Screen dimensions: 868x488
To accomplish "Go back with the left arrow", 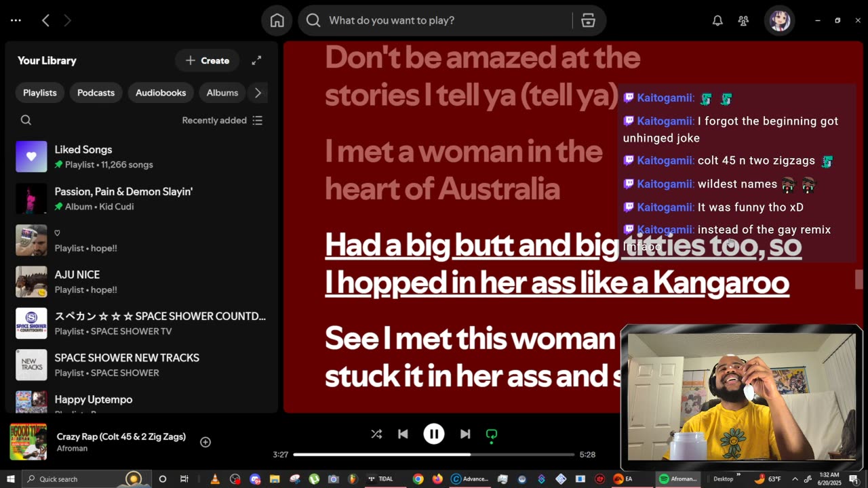I will 45,20.
